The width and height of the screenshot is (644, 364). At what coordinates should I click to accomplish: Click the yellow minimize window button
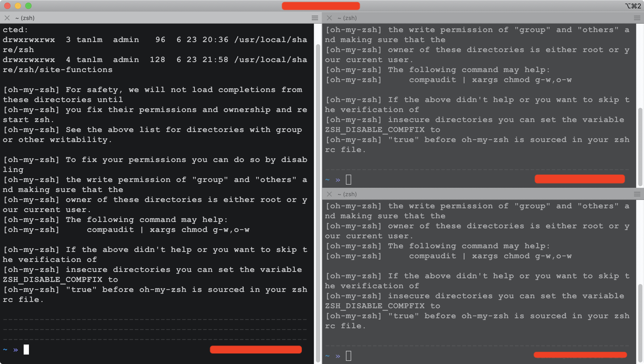(18, 6)
